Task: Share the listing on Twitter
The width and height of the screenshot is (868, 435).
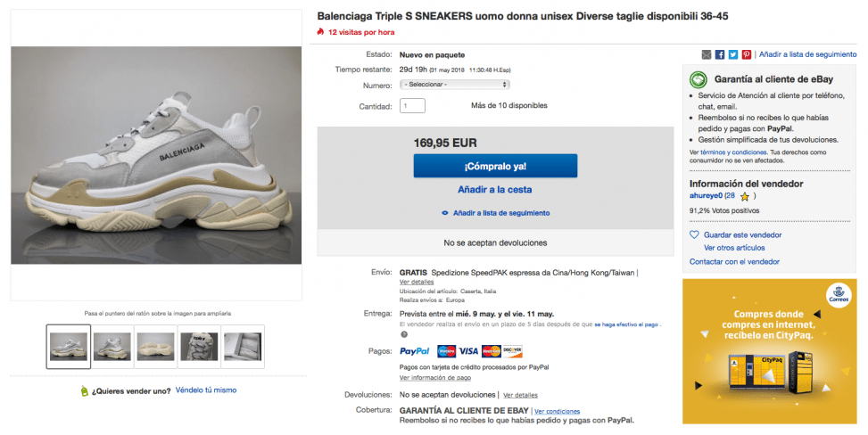Action: [733, 54]
